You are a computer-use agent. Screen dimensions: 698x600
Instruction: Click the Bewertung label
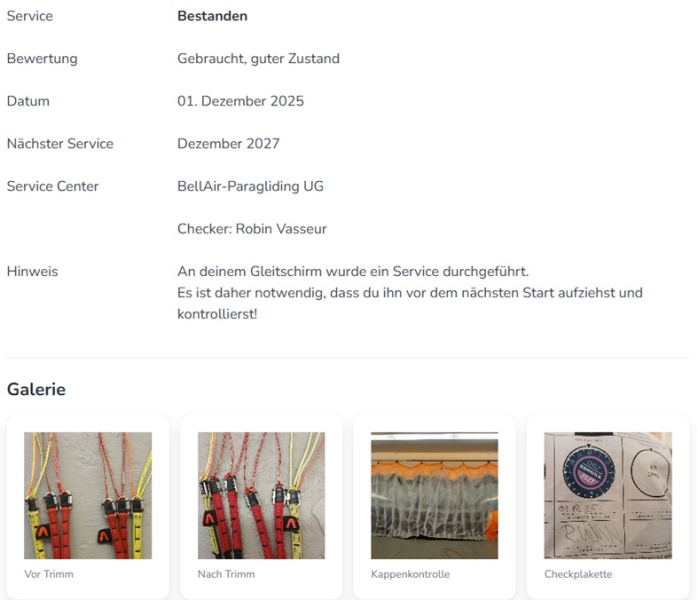pos(42,58)
